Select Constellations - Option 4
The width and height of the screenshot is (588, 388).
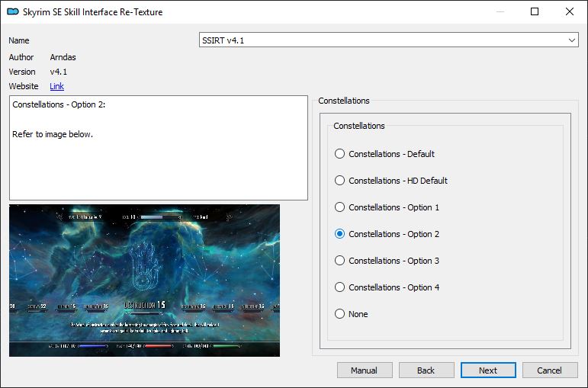click(340, 287)
